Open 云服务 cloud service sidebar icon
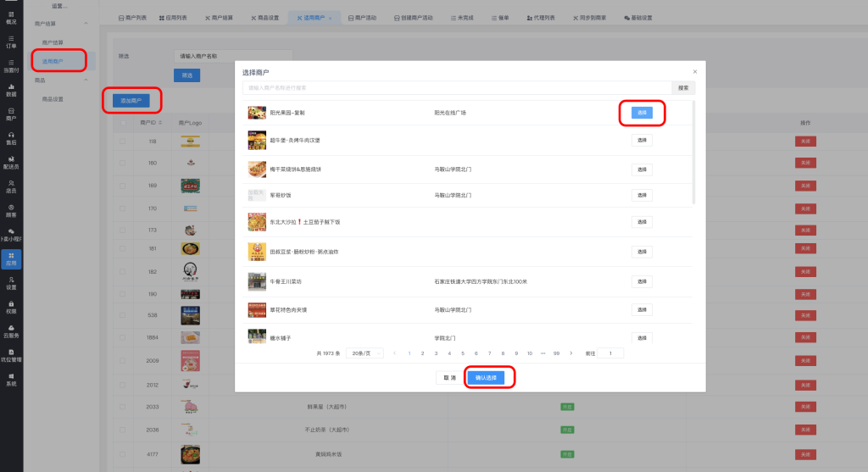This screenshot has height=472, width=868. click(x=11, y=331)
